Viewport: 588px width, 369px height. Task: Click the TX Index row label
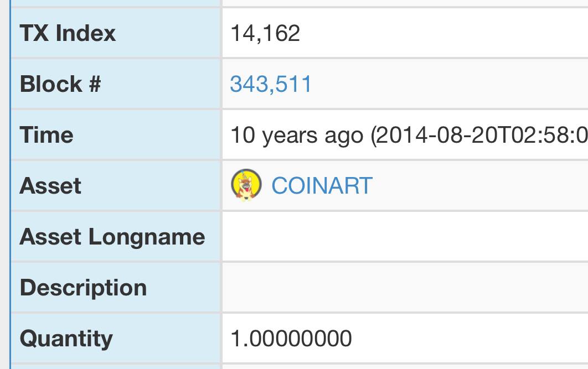coord(68,33)
